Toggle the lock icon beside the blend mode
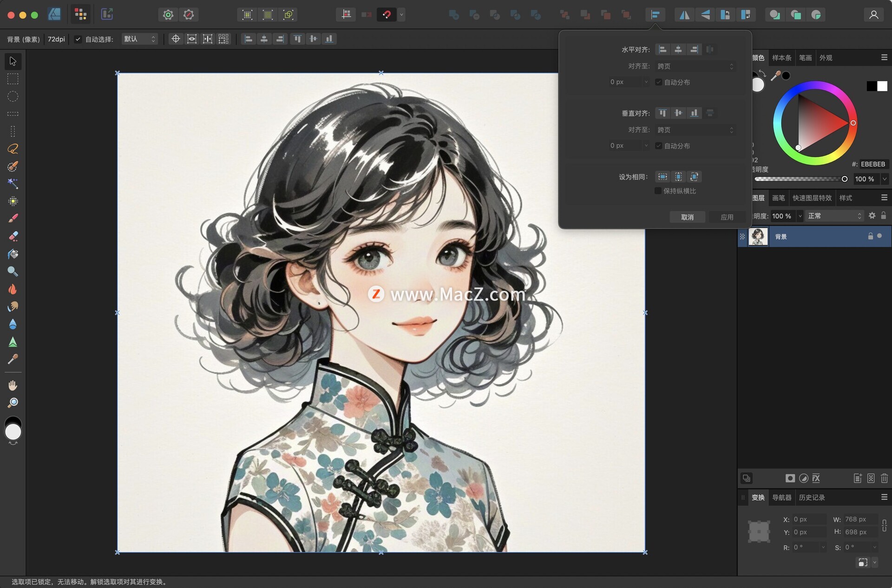This screenshot has height=588, width=892. [884, 216]
